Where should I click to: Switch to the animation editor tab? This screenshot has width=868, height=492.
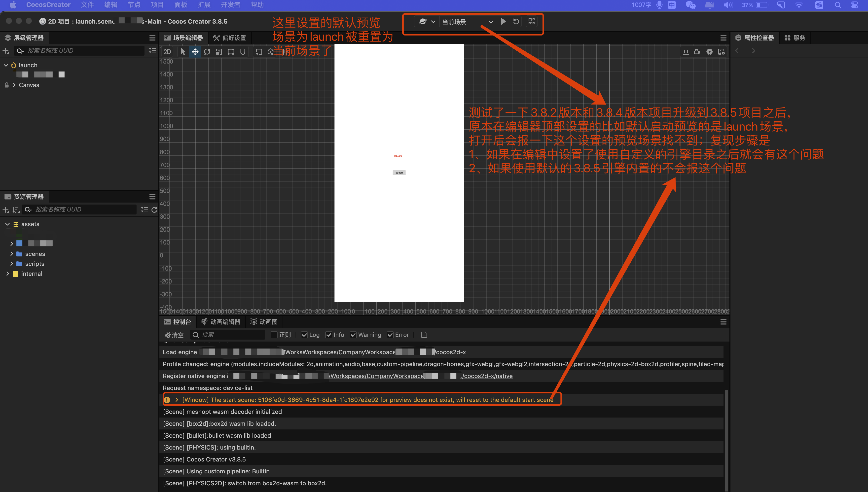pos(221,322)
